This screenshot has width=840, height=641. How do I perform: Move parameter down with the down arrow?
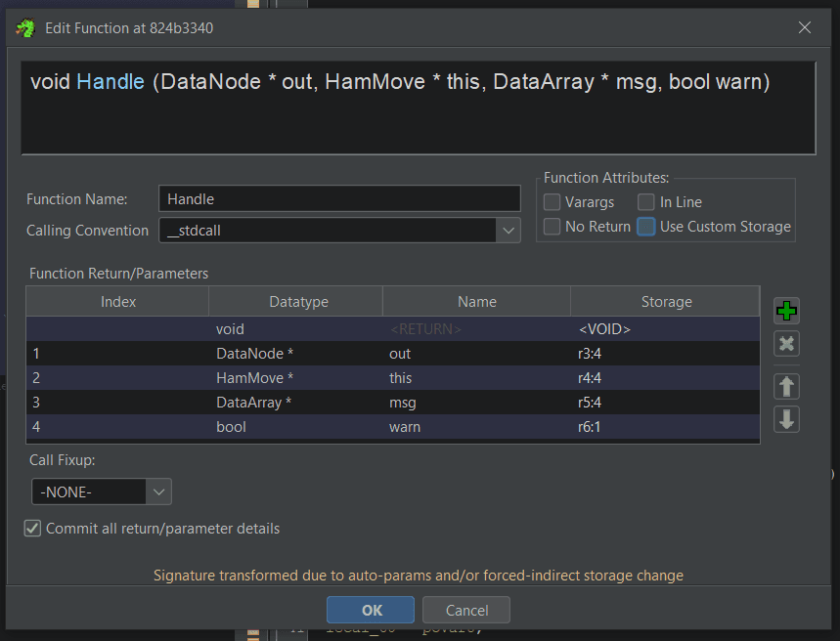pos(786,419)
